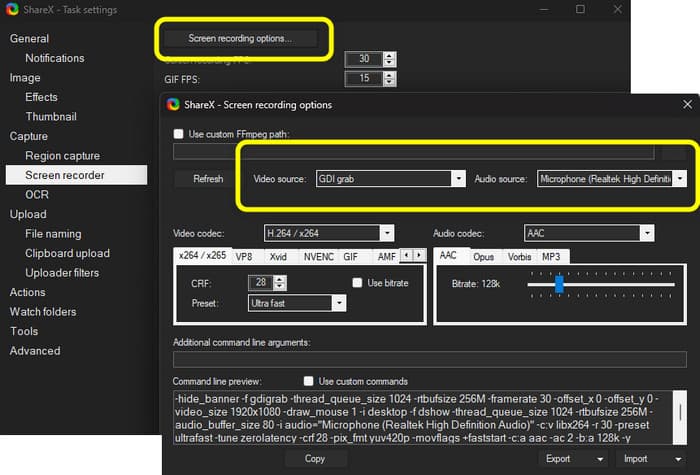Select the Opus audio tab
700x475 pixels.
pos(483,257)
